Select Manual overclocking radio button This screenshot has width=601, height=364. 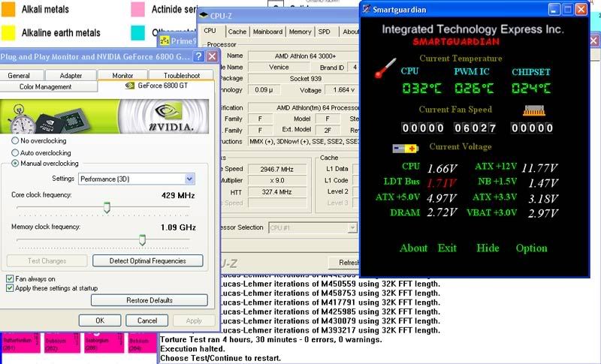[15, 163]
